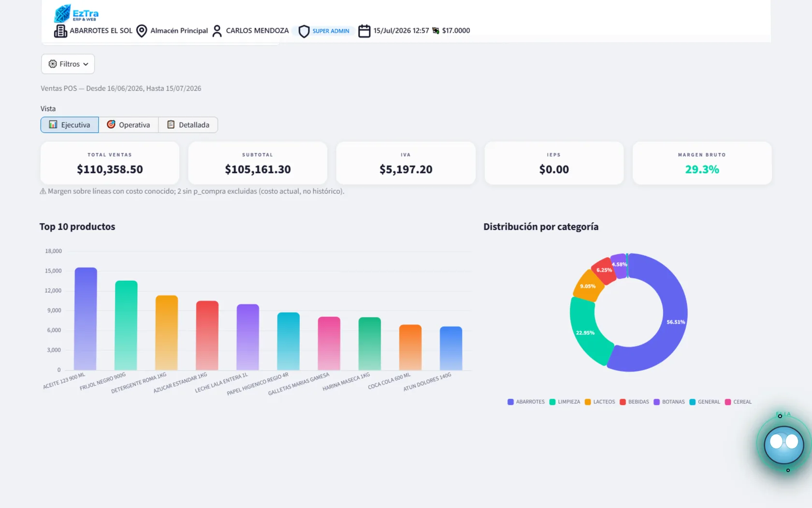Click the LECHE LALA ENTERA 1L bar

[x=248, y=337]
